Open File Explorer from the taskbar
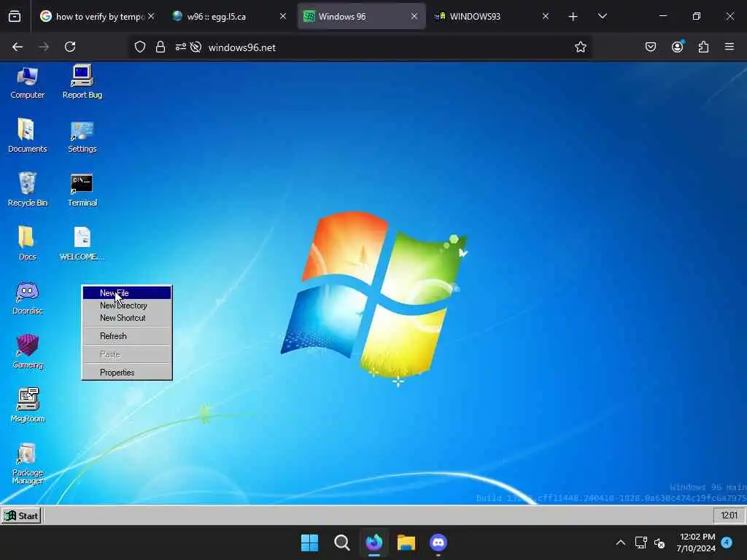Viewport: 747px width, 560px height. (x=406, y=542)
